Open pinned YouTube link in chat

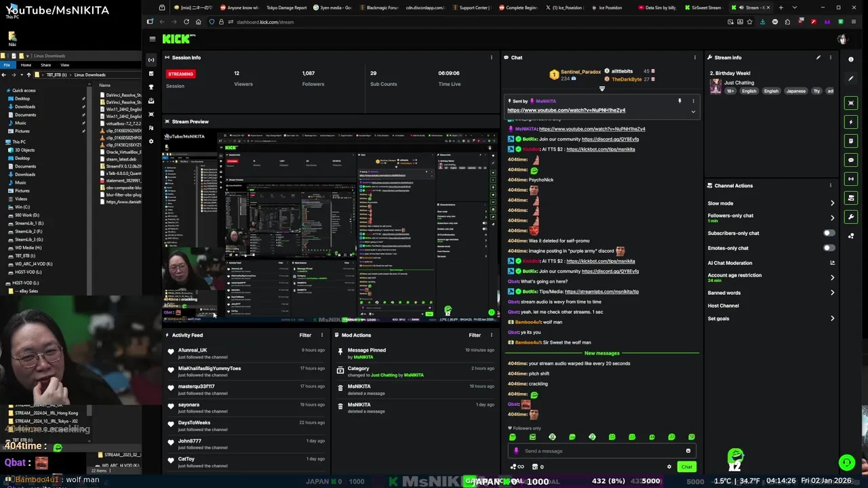click(566, 110)
